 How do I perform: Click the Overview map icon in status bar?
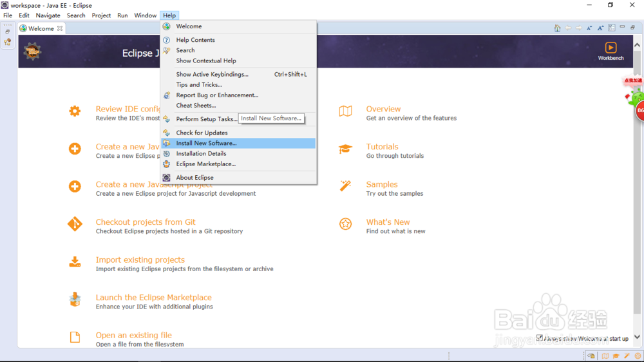tap(605, 356)
